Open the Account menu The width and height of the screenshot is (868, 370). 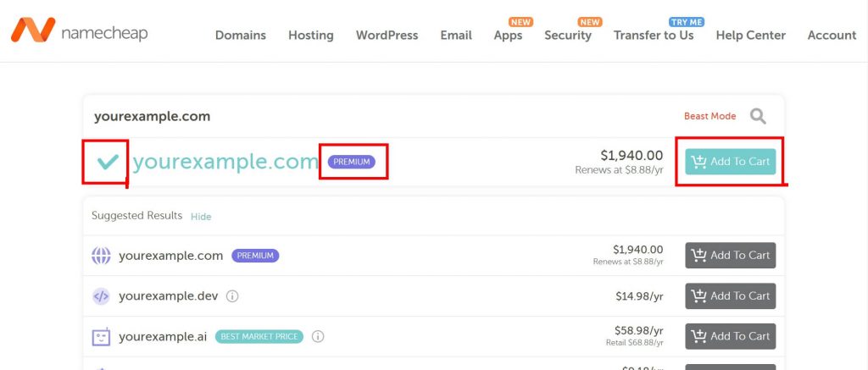point(832,36)
